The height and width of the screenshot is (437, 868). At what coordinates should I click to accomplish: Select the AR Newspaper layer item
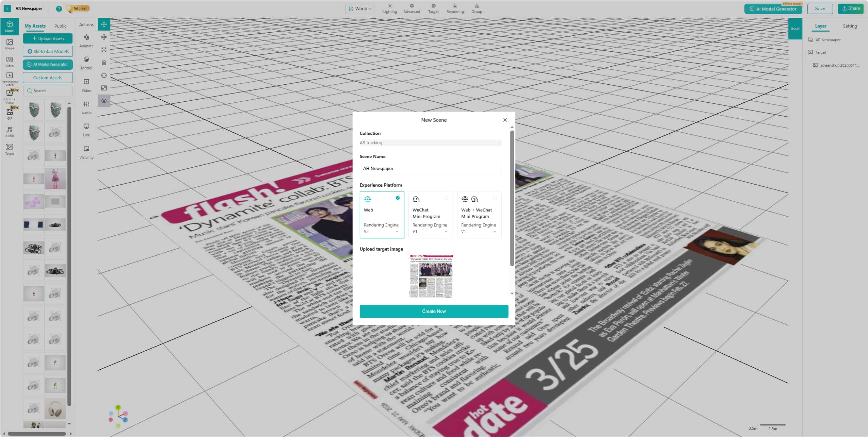(828, 40)
